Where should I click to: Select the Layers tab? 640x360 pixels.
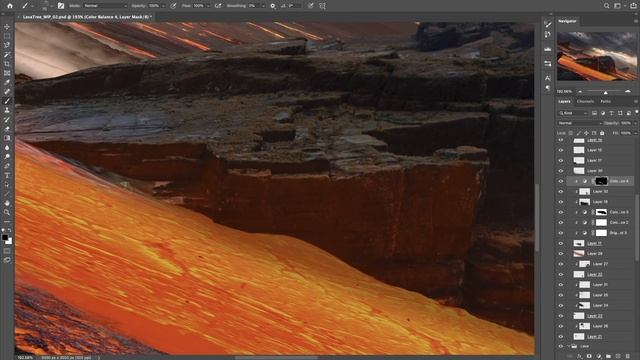[564, 101]
